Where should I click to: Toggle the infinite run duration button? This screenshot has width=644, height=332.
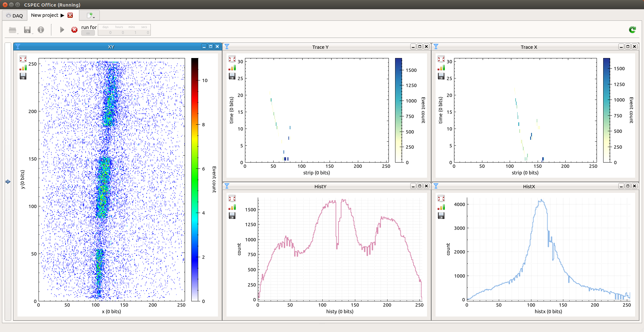pyautogui.click(x=88, y=33)
